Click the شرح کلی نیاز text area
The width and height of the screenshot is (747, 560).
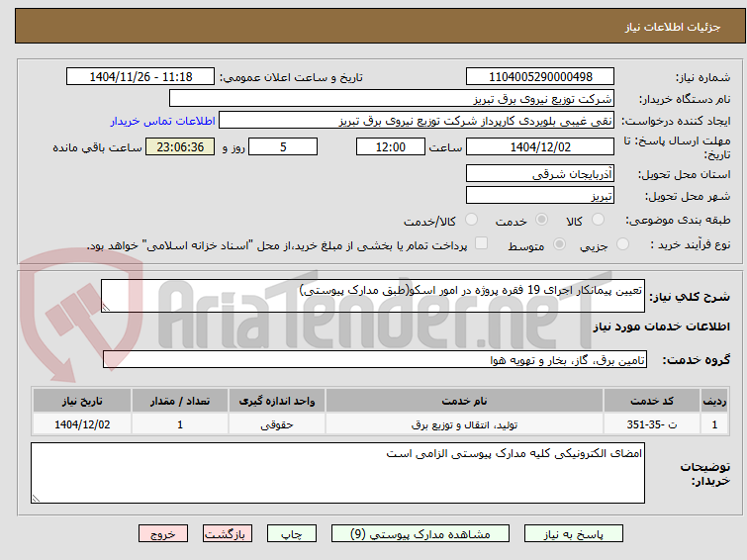pos(373,296)
